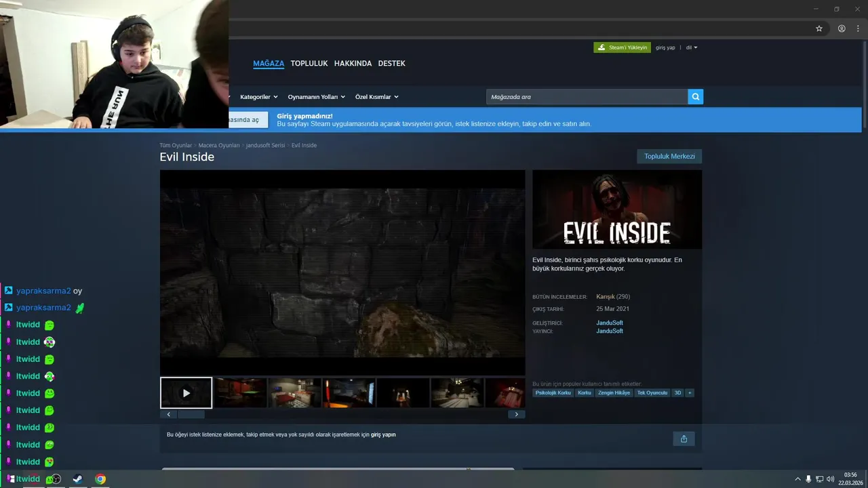Play the trailer thumbnail with play icon
868x488 pixels.
(186, 393)
